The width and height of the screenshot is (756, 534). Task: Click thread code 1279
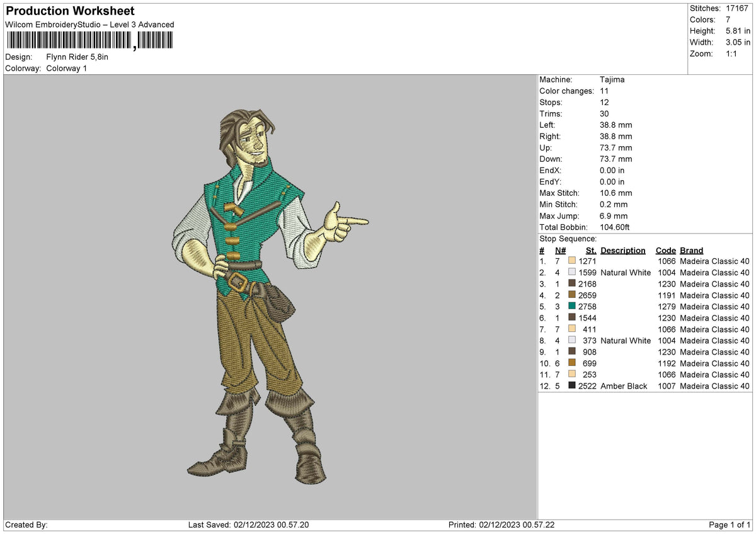(667, 307)
